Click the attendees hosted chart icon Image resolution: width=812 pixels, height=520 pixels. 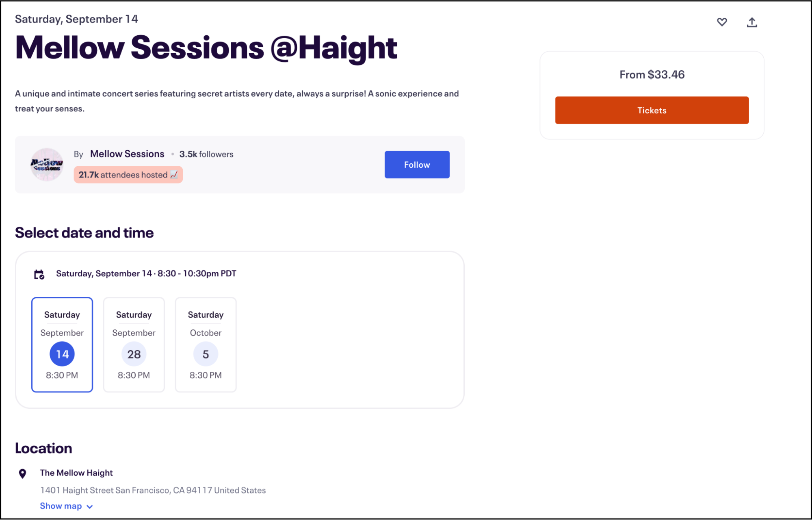[175, 175]
